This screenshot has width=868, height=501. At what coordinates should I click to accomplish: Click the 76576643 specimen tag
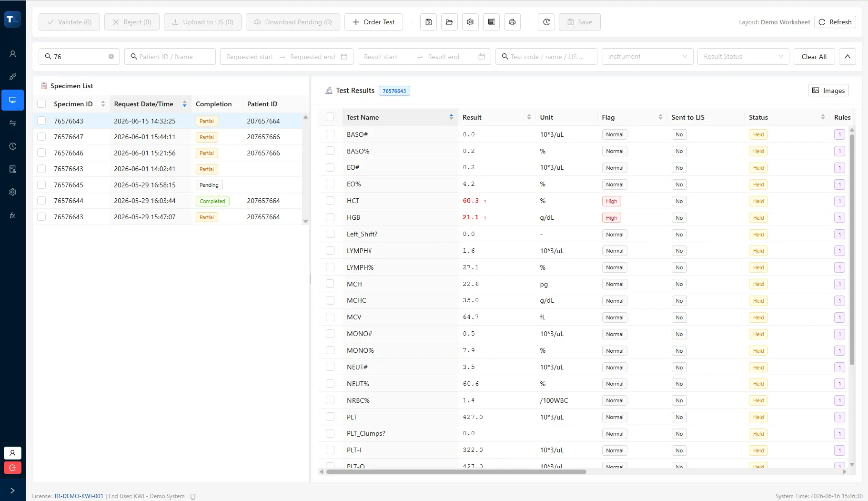coord(394,91)
